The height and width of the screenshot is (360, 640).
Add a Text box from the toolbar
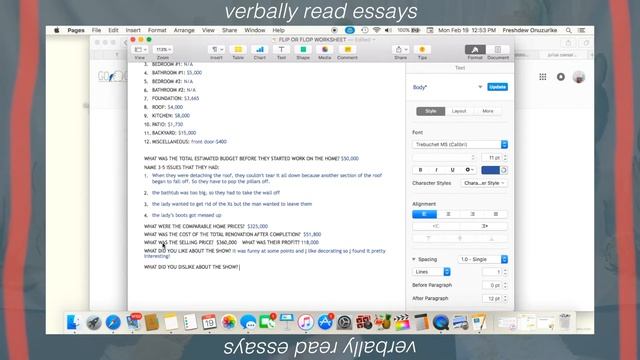click(281, 49)
